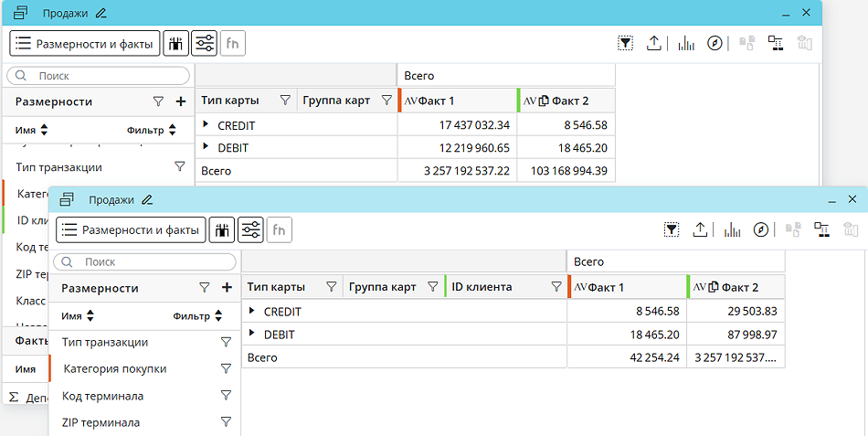868x436 pixels.
Task: Add a dimension with the plus icon in the front panel
Action: point(227,288)
